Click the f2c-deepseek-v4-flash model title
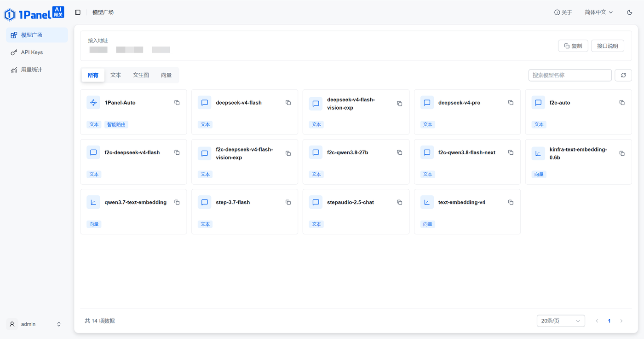This screenshot has height=339, width=644. (132, 152)
